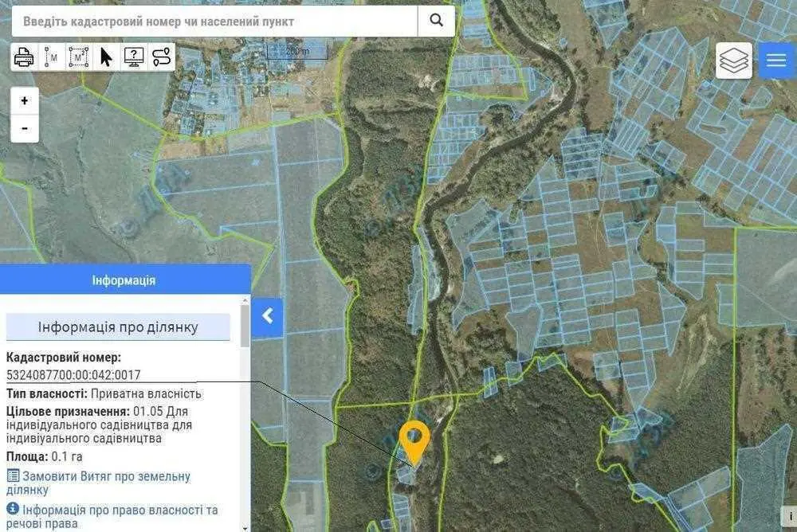
Task: Collapse the information side panel
Action: pyautogui.click(x=267, y=316)
